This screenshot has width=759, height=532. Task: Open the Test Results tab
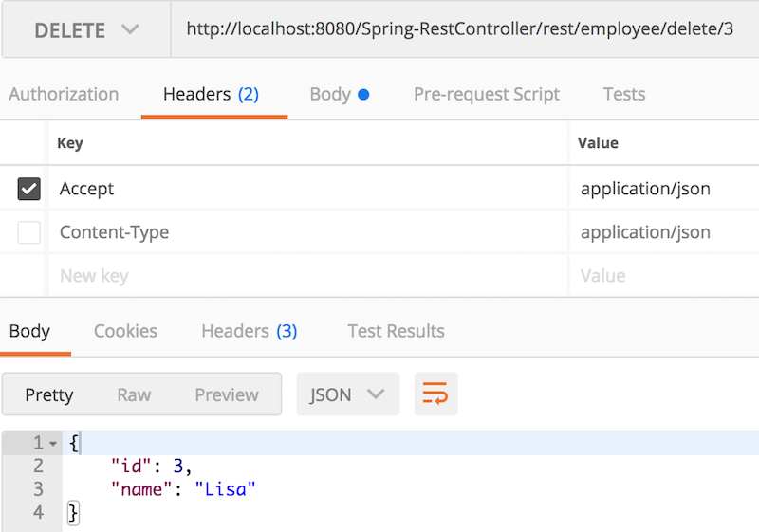(396, 331)
